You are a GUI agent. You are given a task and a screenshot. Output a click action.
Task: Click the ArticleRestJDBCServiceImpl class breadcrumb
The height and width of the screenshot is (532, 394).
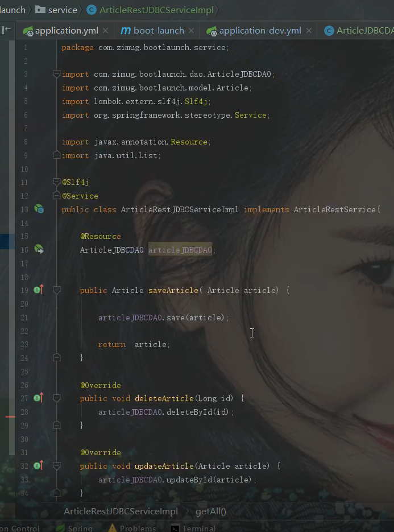point(157,10)
